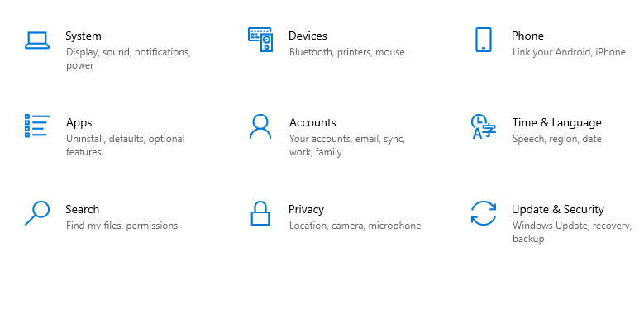Click the Update & Security refresh arrows icon
644x309 pixels.
[x=484, y=213]
